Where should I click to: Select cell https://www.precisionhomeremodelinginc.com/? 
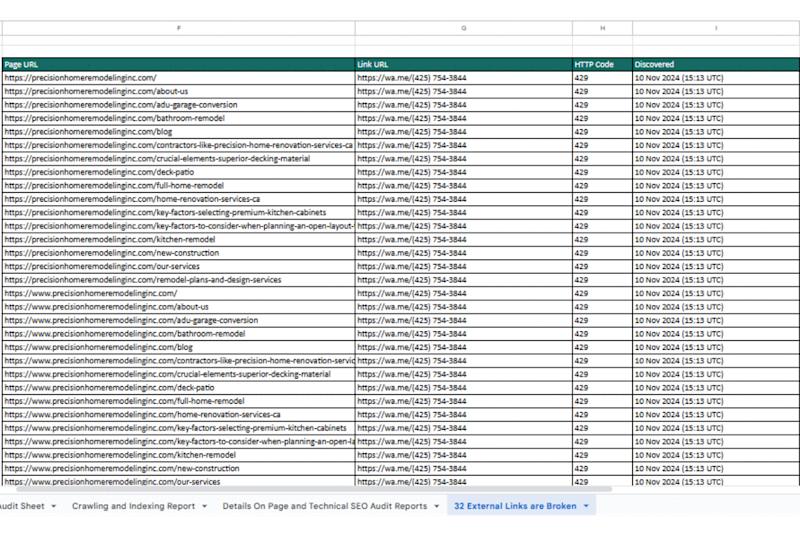179,293
